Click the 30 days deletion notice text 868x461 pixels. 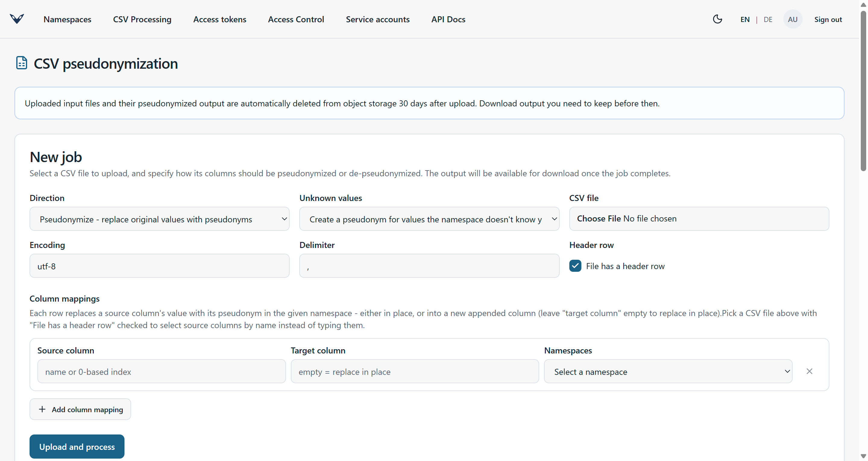342,103
